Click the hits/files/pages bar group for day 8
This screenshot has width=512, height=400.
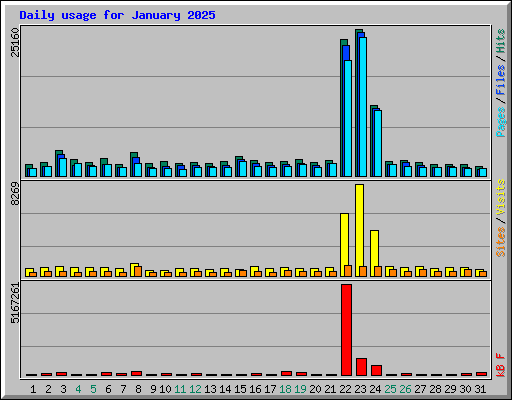point(136,164)
